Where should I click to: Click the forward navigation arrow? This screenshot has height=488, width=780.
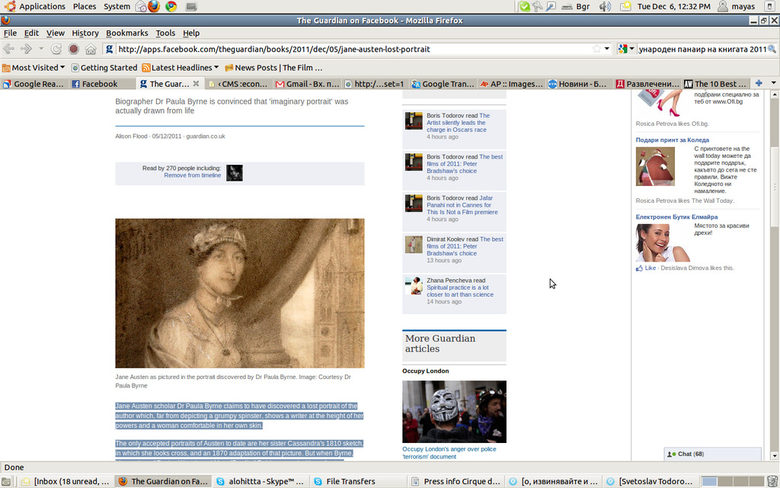(x=26, y=49)
